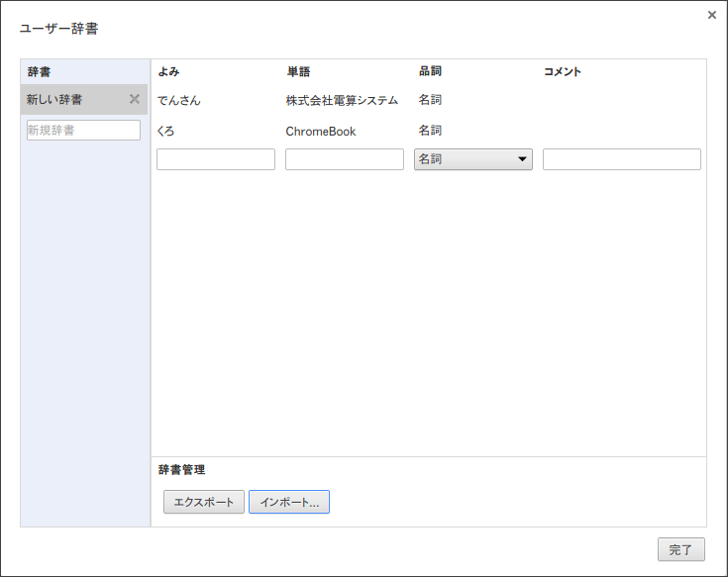Click 完了 to finish

tap(680, 549)
